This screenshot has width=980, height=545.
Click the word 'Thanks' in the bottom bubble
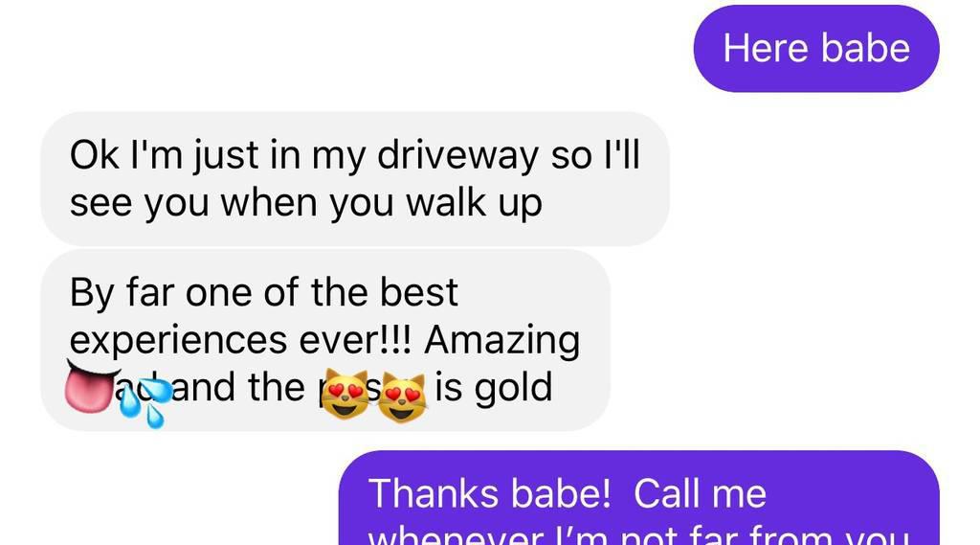coord(434,493)
